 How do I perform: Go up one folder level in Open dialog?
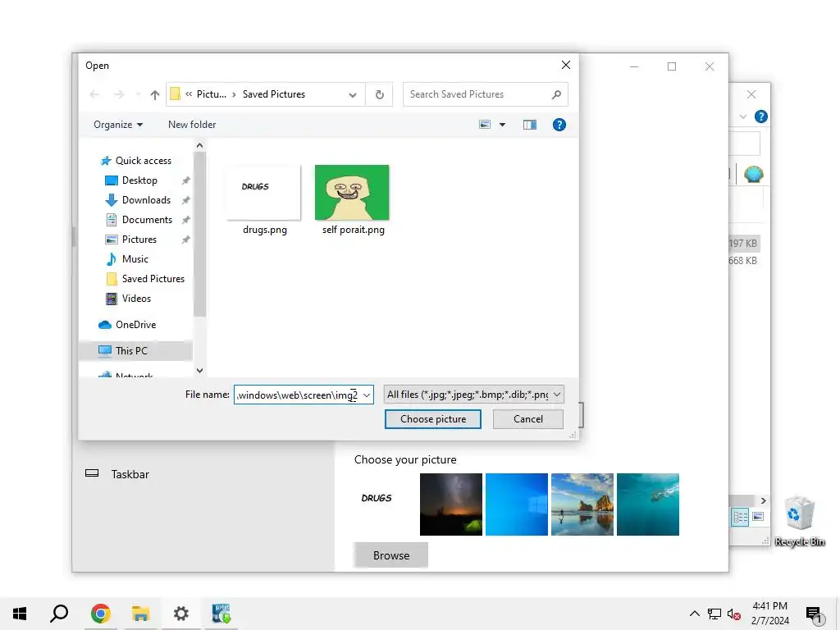(x=155, y=95)
